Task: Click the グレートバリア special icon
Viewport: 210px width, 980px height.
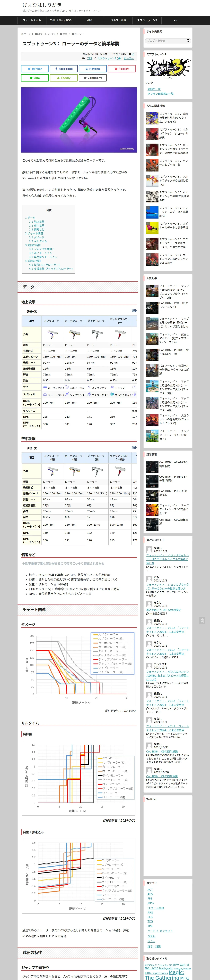Action: pyautogui.click(x=45, y=394)
